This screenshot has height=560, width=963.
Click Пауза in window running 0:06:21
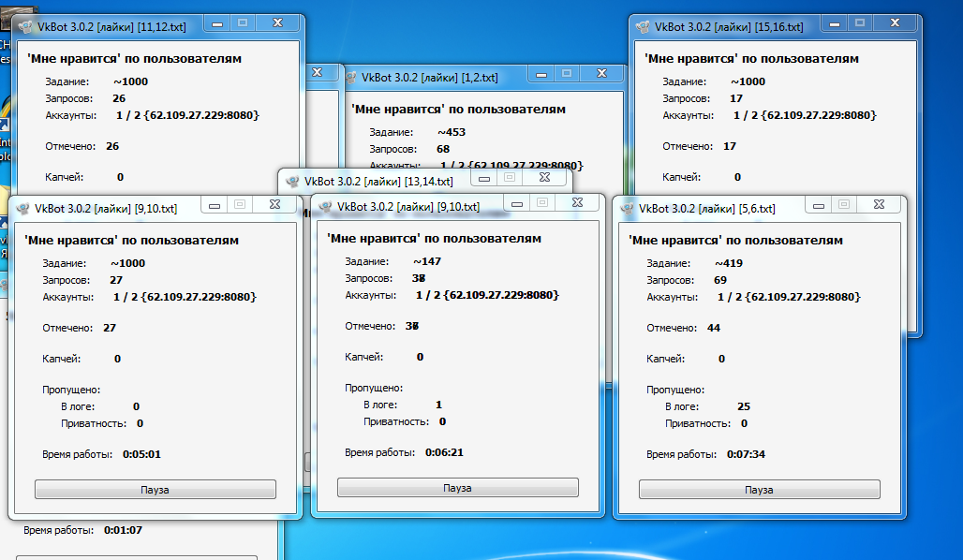[457, 488]
